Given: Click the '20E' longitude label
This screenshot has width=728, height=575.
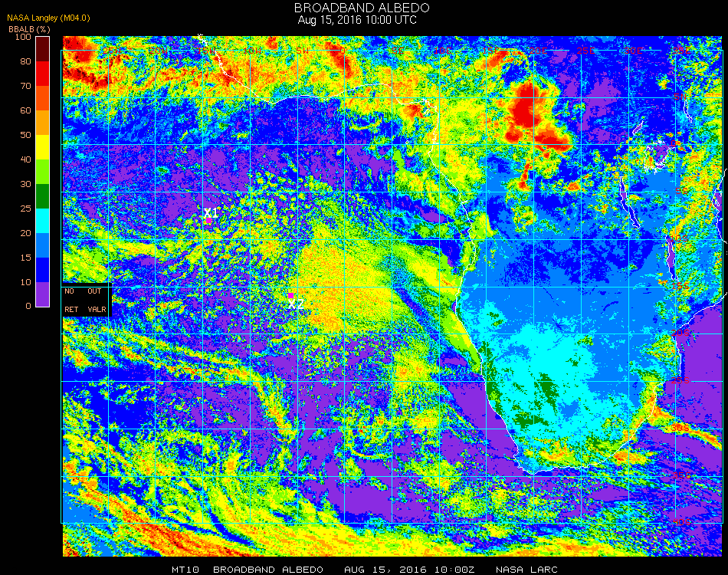Looking at the screenshot, I should [538, 51].
